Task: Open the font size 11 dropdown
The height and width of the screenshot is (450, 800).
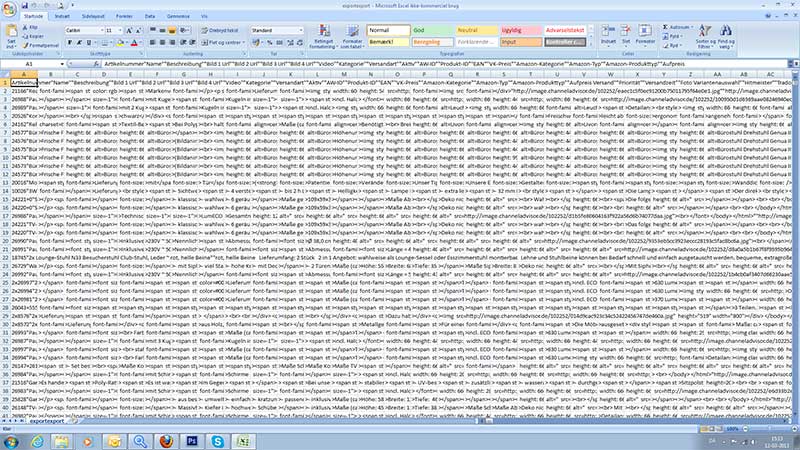Action: [120, 31]
